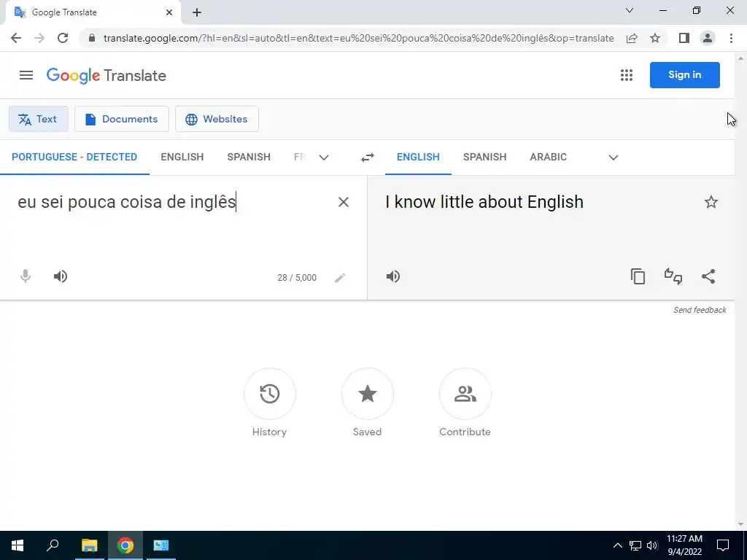747x560 pixels.
Task: Share this page from address bar
Action: click(632, 38)
